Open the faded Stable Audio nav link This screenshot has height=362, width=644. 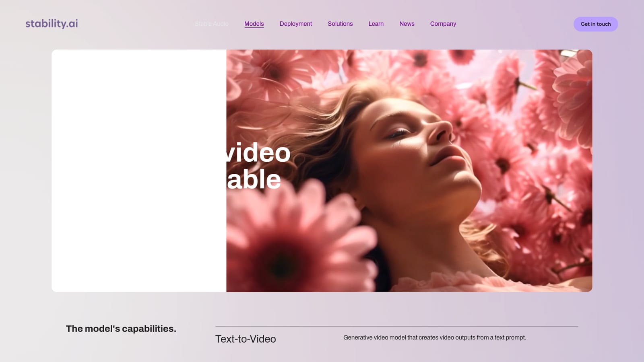click(x=211, y=24)
